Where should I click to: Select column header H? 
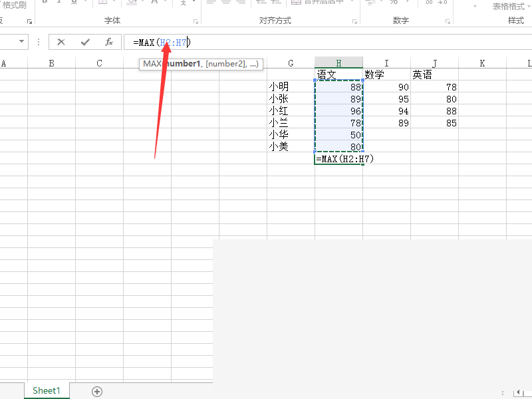(338, 63)
